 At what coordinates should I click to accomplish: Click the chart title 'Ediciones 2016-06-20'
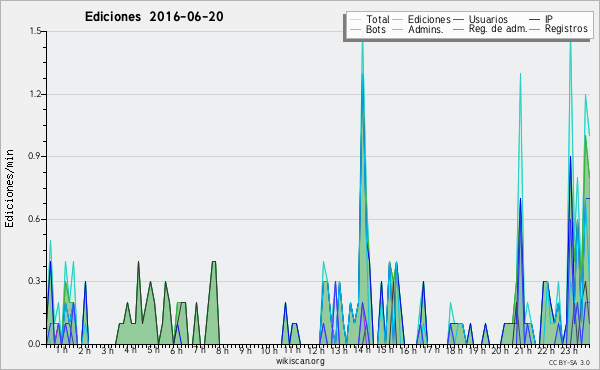pyautogui.click(x=154, y=17)
